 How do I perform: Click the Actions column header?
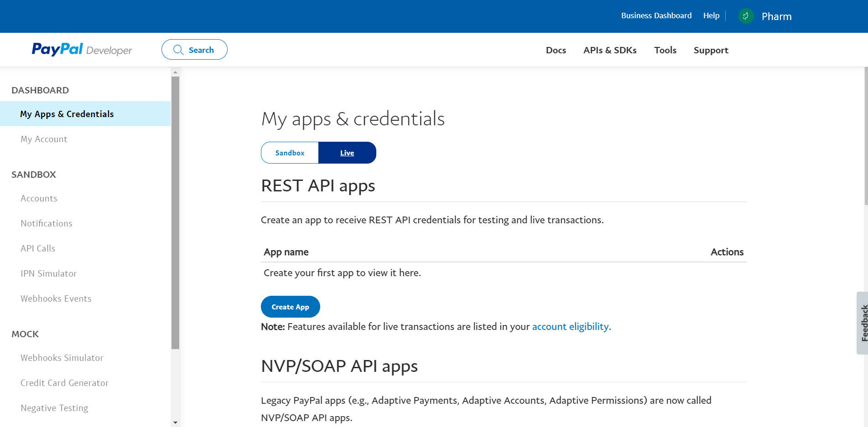[x=727, y=252]
